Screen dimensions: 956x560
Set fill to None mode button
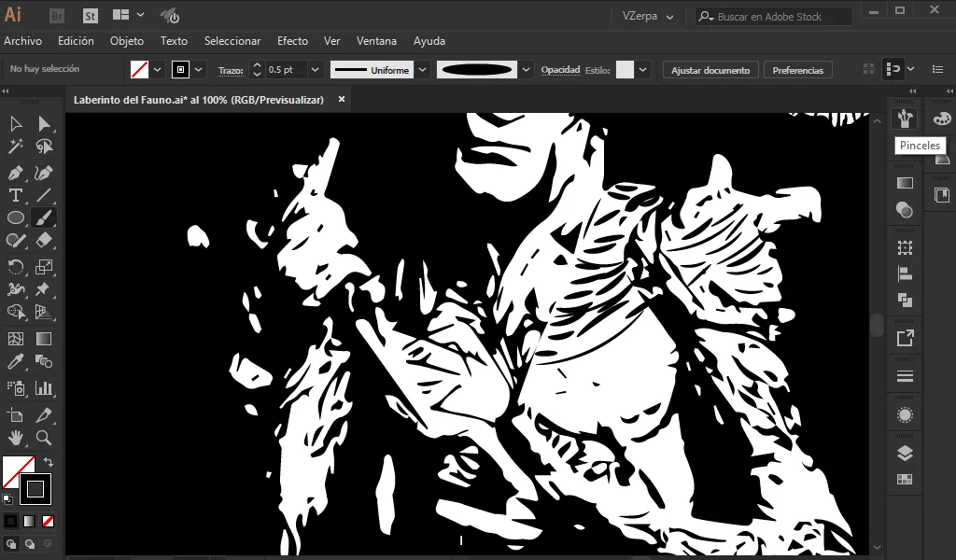pyautogui.click(x=48, y=521)
